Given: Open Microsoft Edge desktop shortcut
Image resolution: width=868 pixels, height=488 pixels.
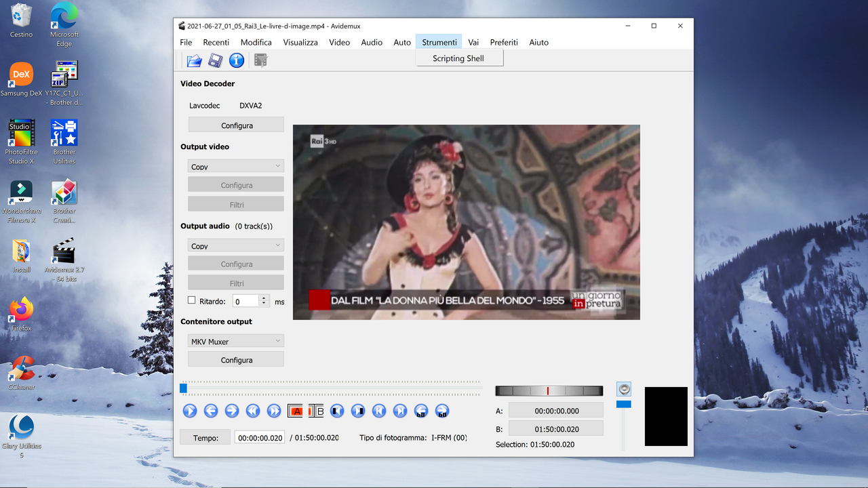Looking at the screenshot, I should (64, 24).
